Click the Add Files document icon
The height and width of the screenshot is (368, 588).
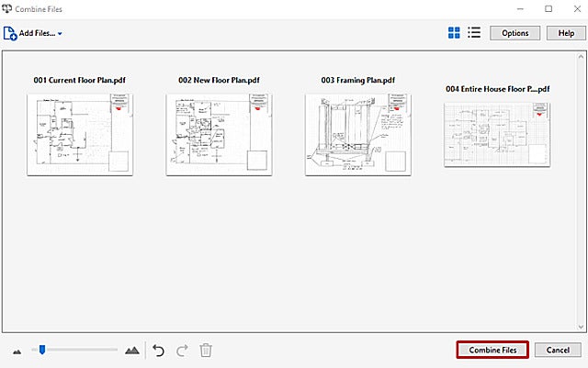click(x=10, y=33)
